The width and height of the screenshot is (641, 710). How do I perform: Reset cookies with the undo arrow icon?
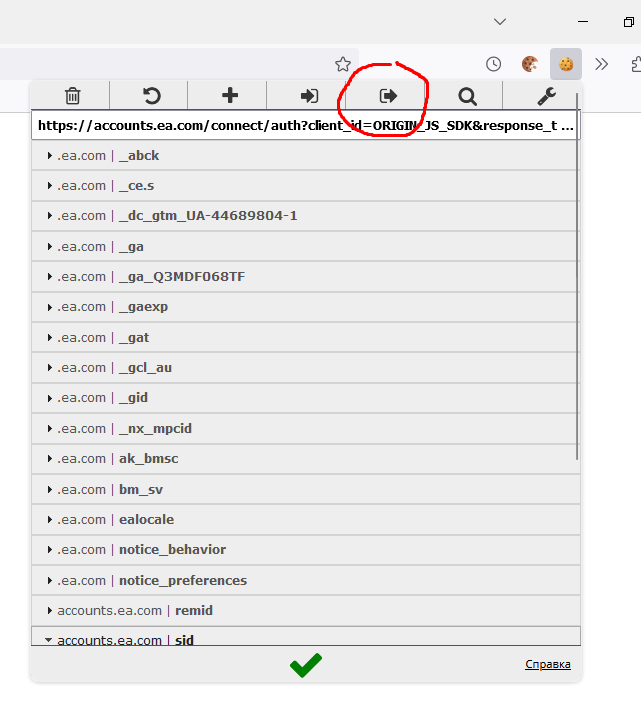click(152, 96)
